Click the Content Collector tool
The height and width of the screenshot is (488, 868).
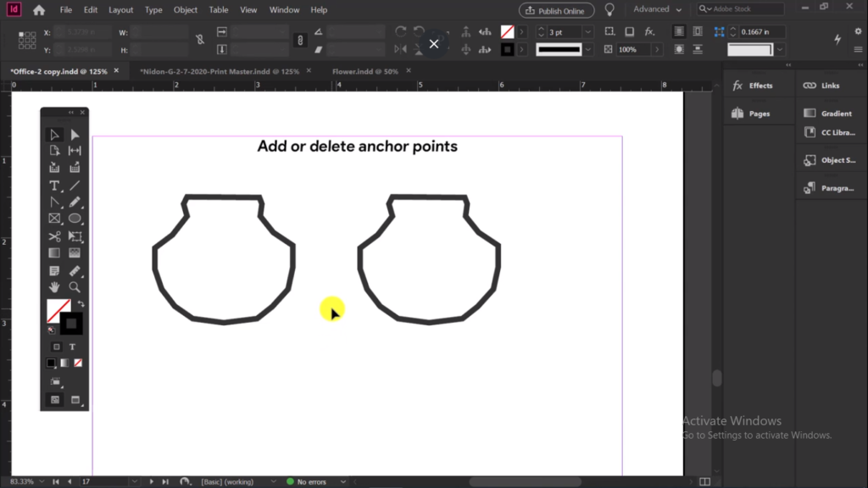[54, 167]
